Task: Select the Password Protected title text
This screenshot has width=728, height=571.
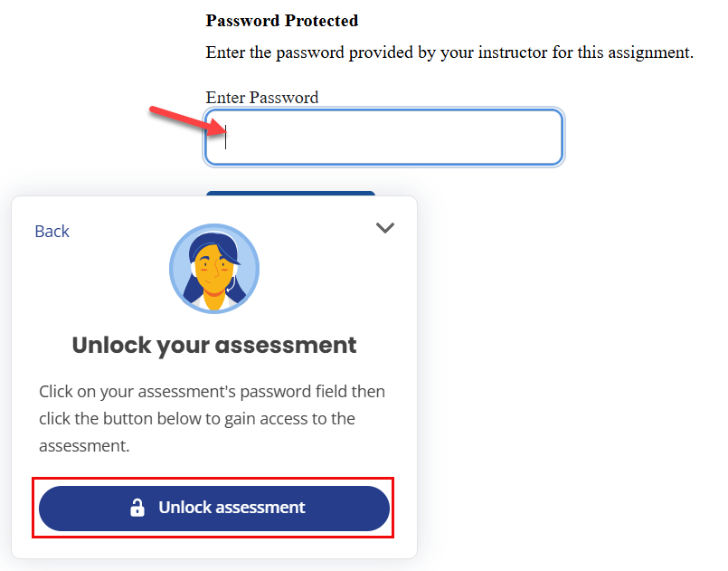Action: pyautogui.click(x=281, y=20)
